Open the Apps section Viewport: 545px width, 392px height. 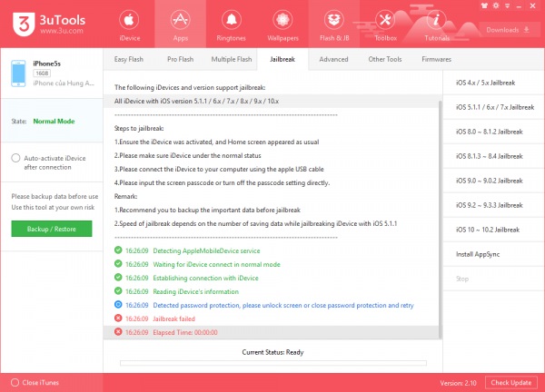pyautogui.click(x=181, y=25)
